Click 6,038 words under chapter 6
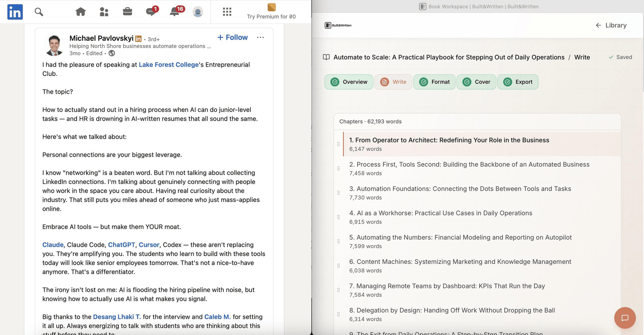 [x=365, y=271]
